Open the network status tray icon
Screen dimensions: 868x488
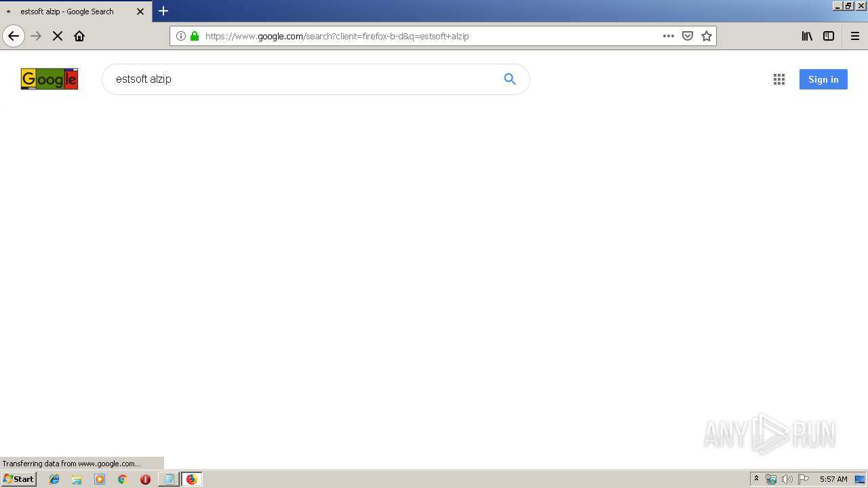771,479
